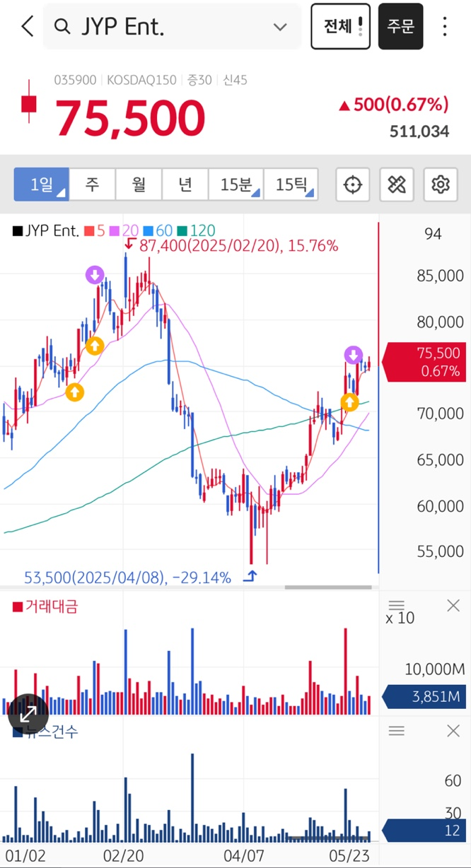Open chart settings gear icon

[x=441, y=184]
